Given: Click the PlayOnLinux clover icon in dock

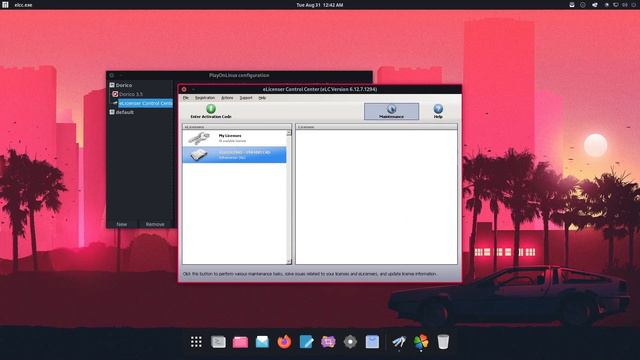Looking at the screenshot, I should click(421, 342).
